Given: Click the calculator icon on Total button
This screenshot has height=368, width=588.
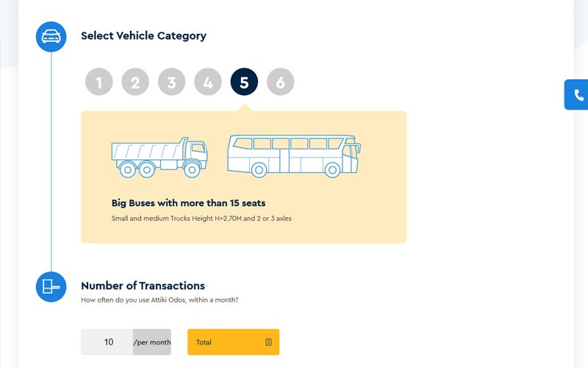Looking at the screenshot, I should (x=269, y=342).
